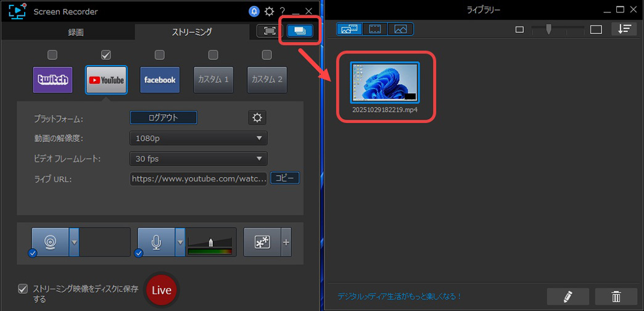
Task: Open the 動画の解像度 1080p dropdown
Action: 199,138
